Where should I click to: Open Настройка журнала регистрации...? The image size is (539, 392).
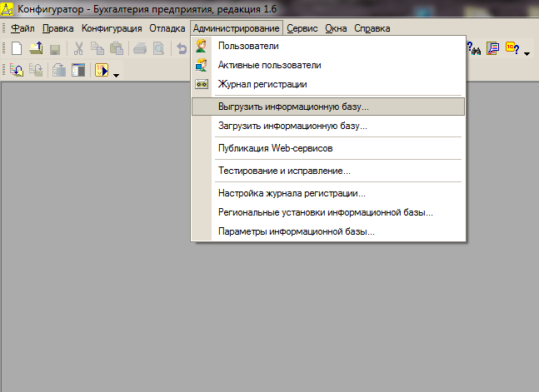328,193
